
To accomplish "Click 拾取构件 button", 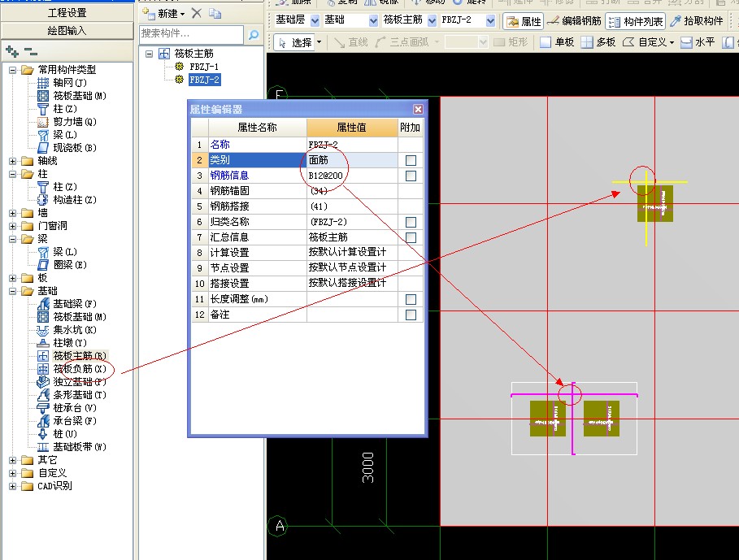I will pyautogui.click(x=697, y=21).
